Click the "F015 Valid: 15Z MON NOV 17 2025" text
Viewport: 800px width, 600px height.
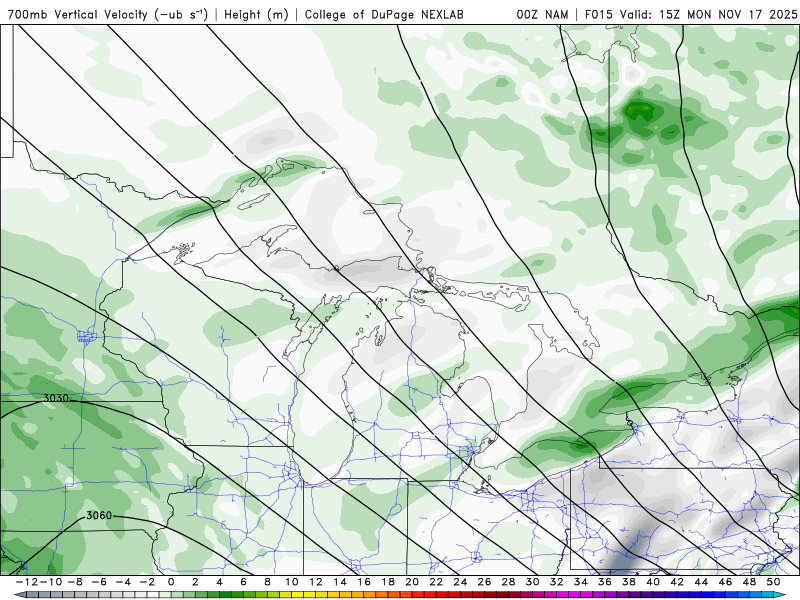tap(691, 14)
